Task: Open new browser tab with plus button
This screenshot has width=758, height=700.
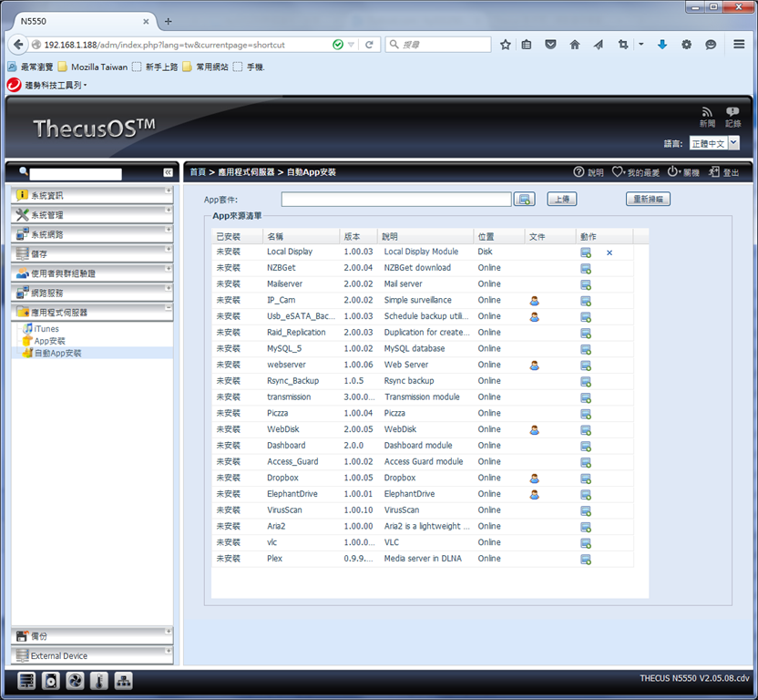Action: click(169, 21)
